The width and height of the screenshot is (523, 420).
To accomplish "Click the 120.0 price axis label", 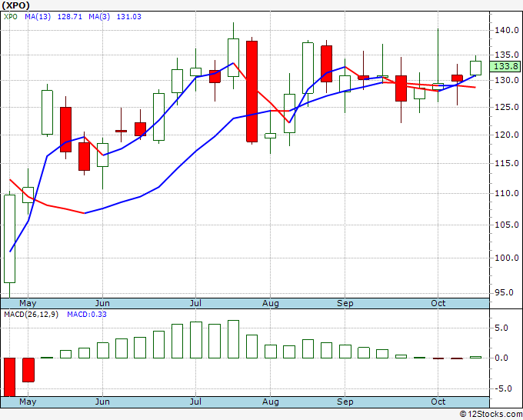I will (507, 135).
